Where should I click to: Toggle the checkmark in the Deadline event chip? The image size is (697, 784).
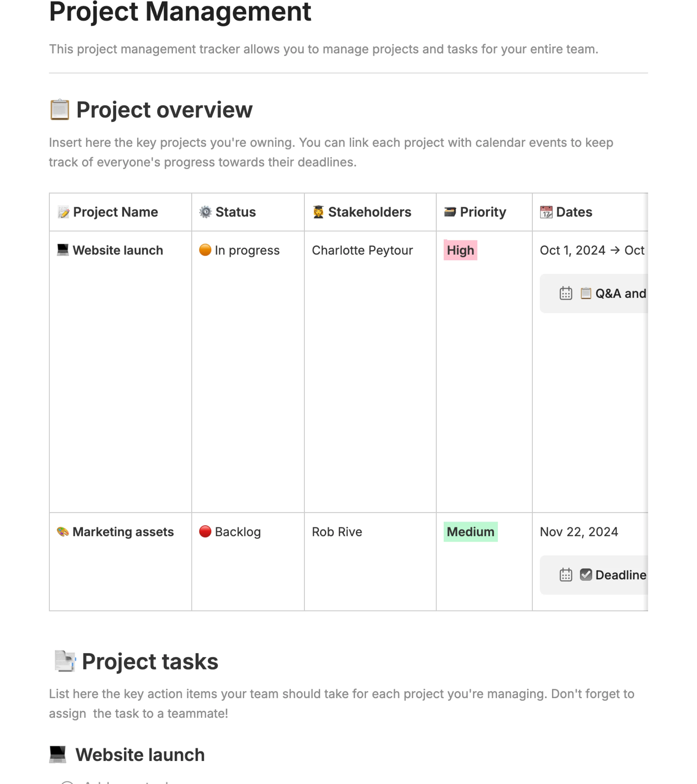[x=586, y=574]
